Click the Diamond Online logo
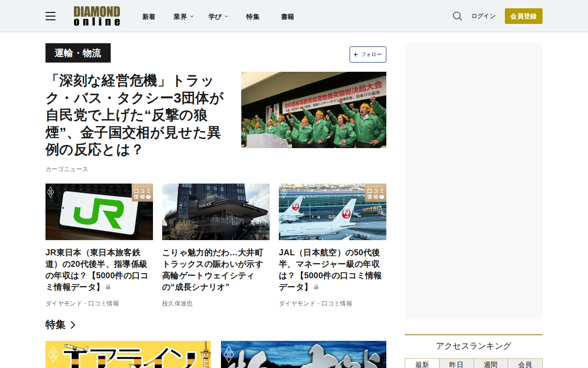 click(x=97, y=16)
